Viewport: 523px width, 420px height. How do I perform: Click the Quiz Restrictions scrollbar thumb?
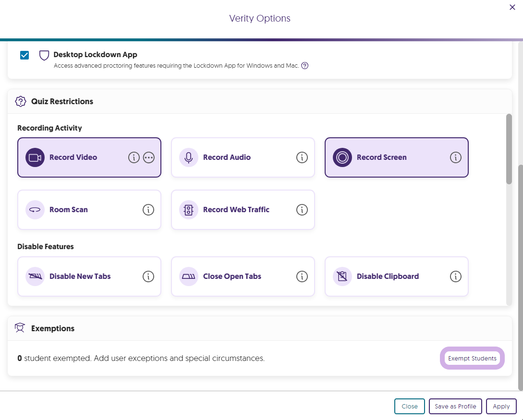[509, 149]
